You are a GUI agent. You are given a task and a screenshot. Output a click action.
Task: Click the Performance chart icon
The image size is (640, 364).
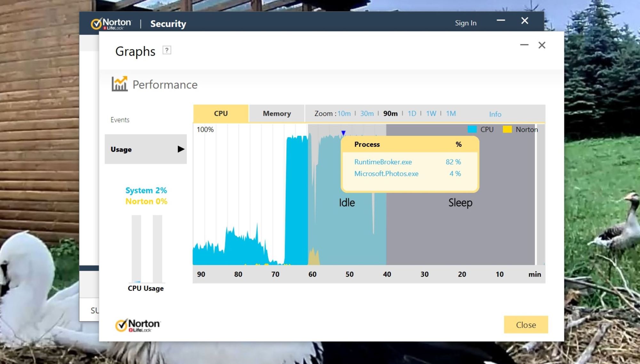click(119, 84)
